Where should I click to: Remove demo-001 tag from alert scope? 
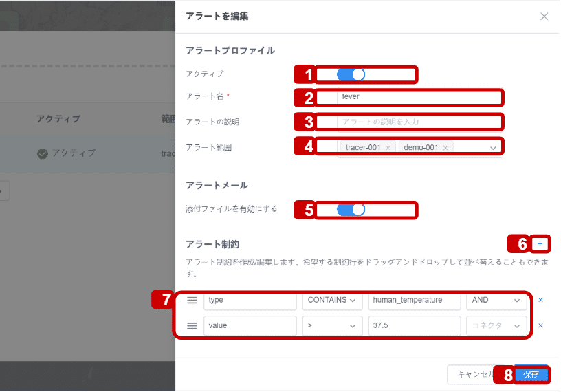click(445, 148)
